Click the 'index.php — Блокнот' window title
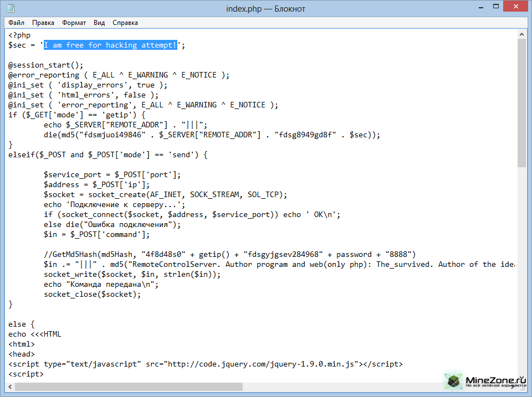The height and width of the screenshot is (397, 532). pos(265,8)
